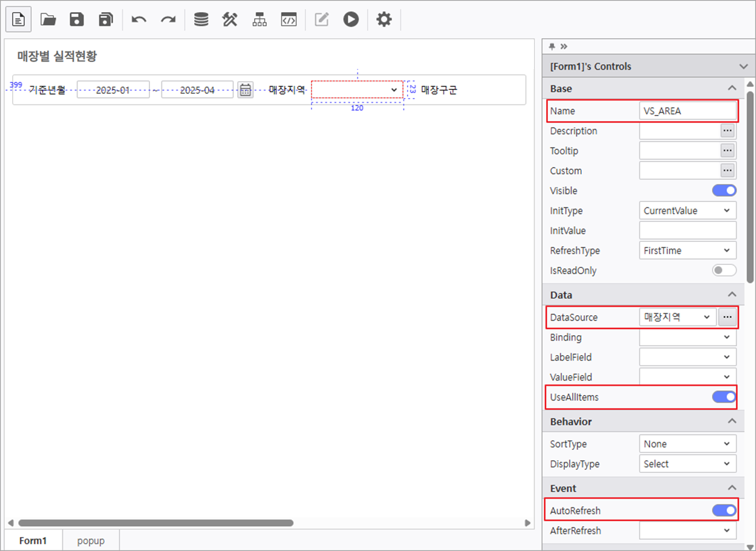Click the save disk icon
Screen dimensions: 756x551
[77, 19]
